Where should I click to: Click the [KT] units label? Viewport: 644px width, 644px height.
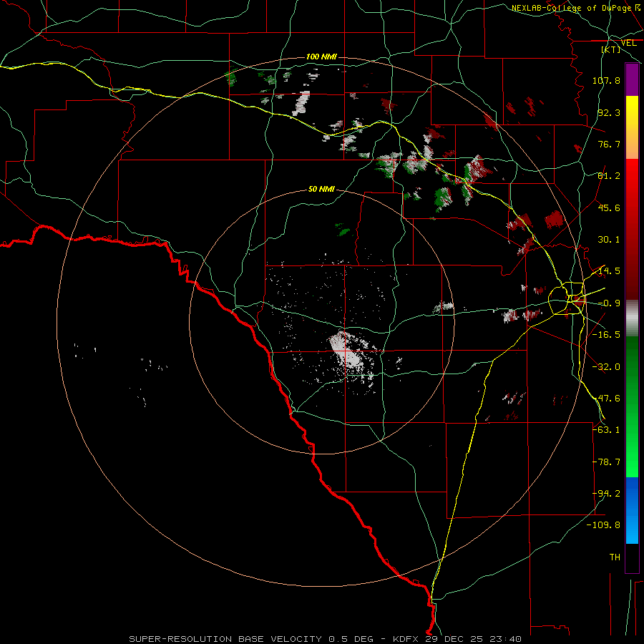coord(611,49)
